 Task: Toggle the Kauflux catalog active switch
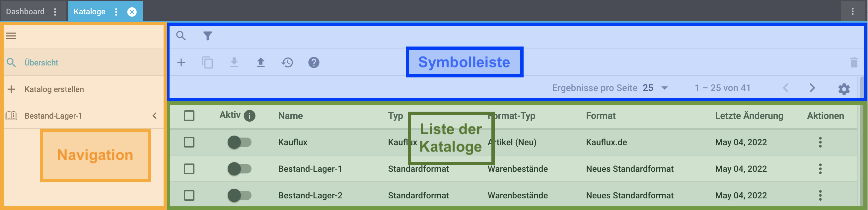point(239,142)
